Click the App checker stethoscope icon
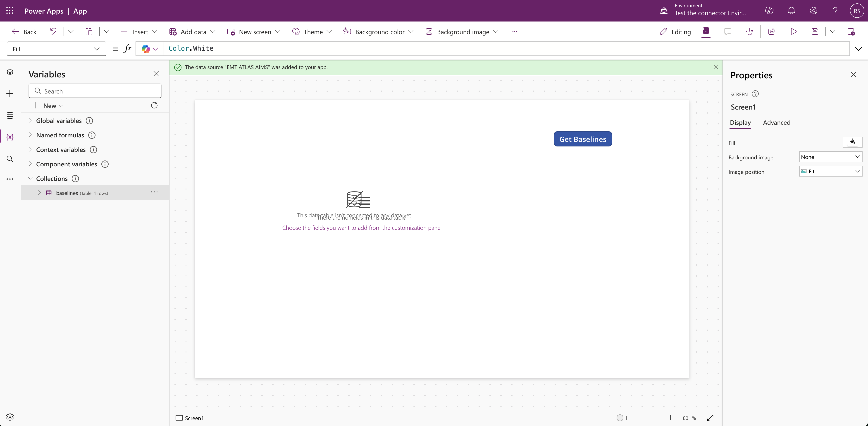The width and height of the screenshot is (868, 426). 749,32
